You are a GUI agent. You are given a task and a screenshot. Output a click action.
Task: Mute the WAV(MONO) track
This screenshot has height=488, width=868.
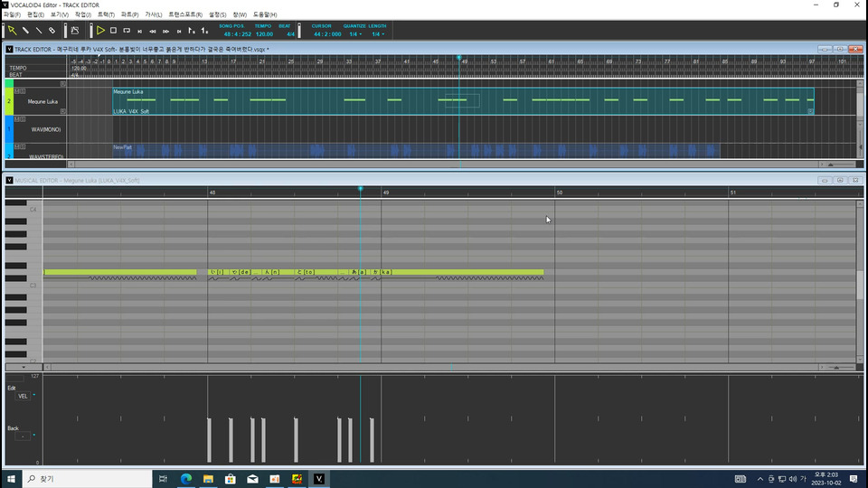(x=16, y=119)
